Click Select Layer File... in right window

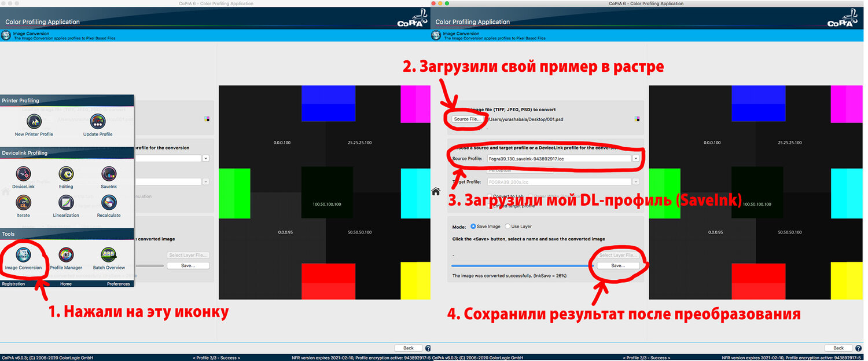tap(618, 255)
